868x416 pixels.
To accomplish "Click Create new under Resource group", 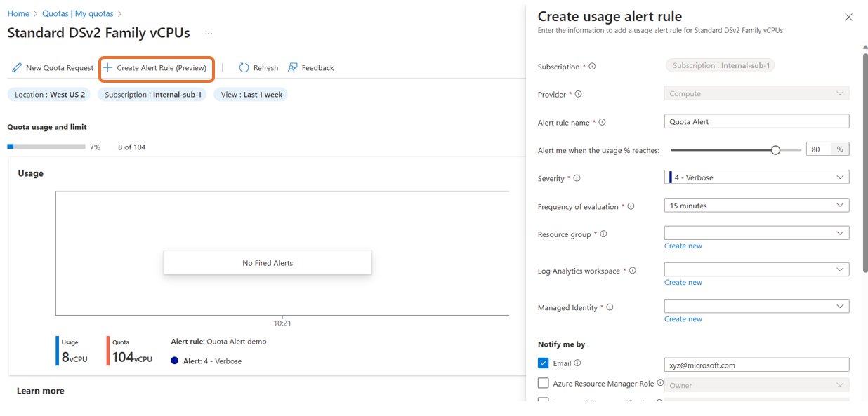I will tap(683, 246).
